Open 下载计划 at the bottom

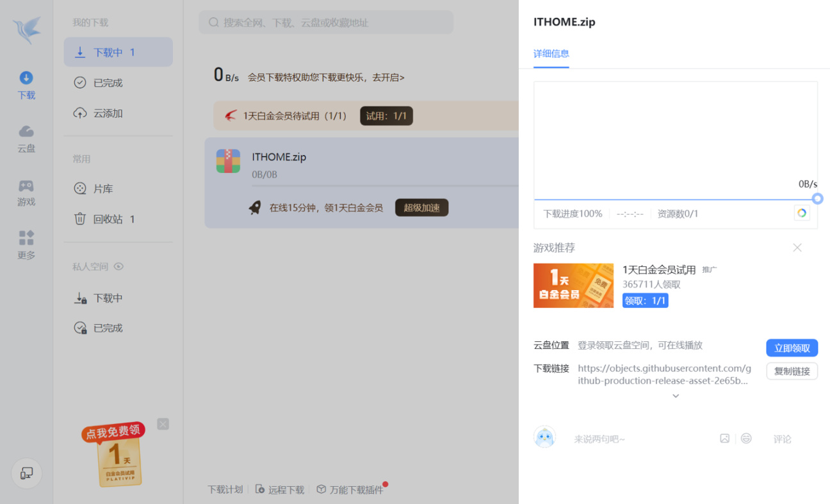click(225, 489)
